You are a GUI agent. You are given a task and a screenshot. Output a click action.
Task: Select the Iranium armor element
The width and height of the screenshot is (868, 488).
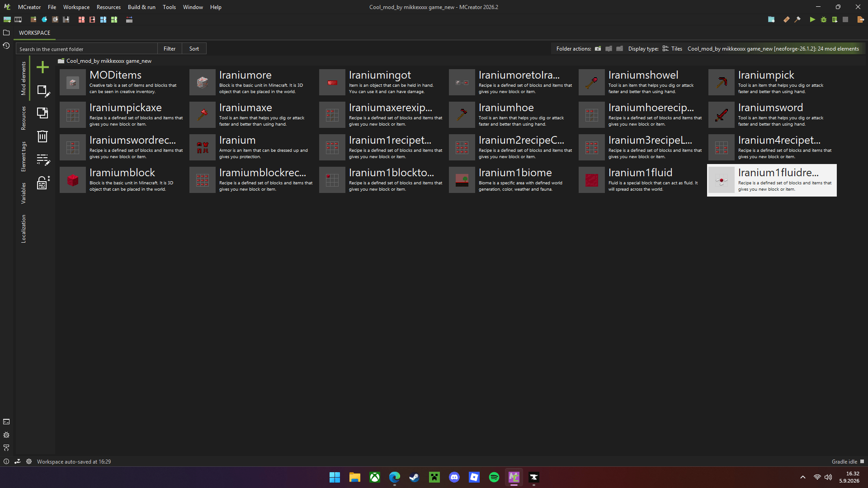253,147
